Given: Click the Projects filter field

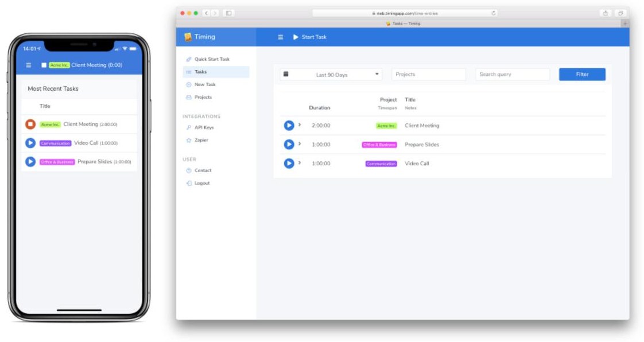Looking at the screenshot, I should (x=428, y=75).
